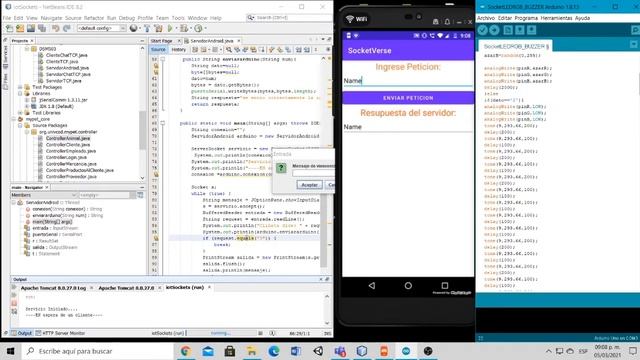Click Save All icon in NetBeans toolbar
640x360 pixels.
click(x=42, y=28)
